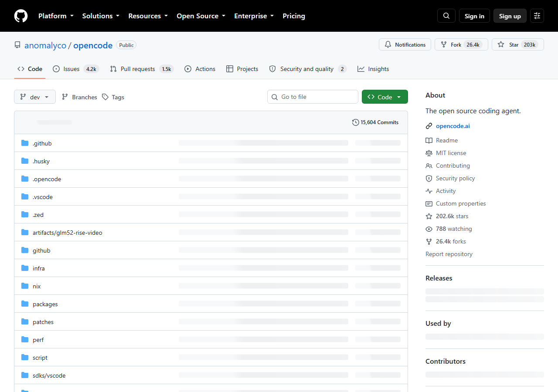This screenshot has width=558, height=392.
Task: Open the script folder
Action: pyautogui.click(x=40, y=358)
